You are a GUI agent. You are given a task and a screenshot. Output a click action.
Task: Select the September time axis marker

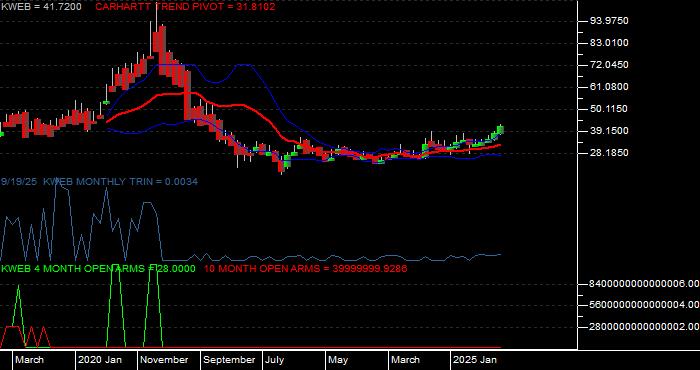click(x=229, y=360)
